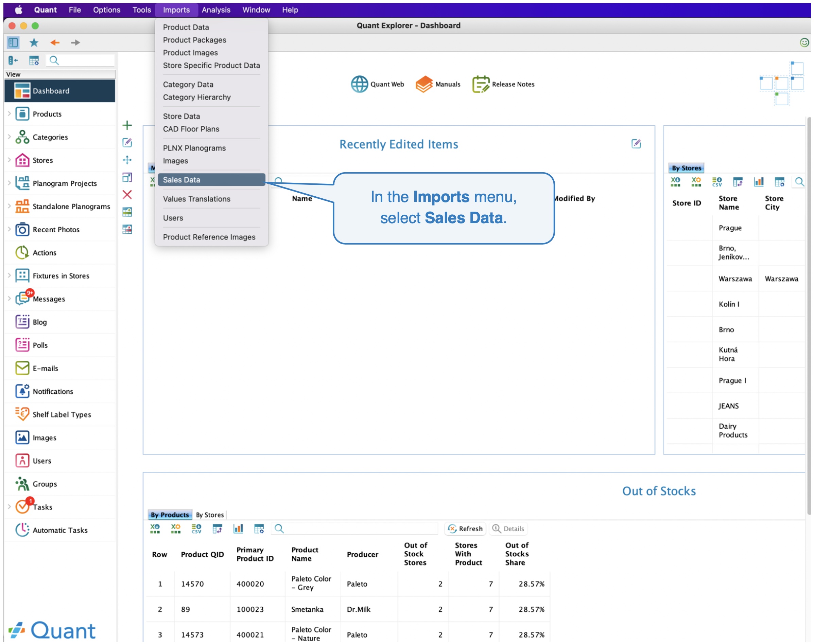Open the Blog sidebar icon

[22, 322]
